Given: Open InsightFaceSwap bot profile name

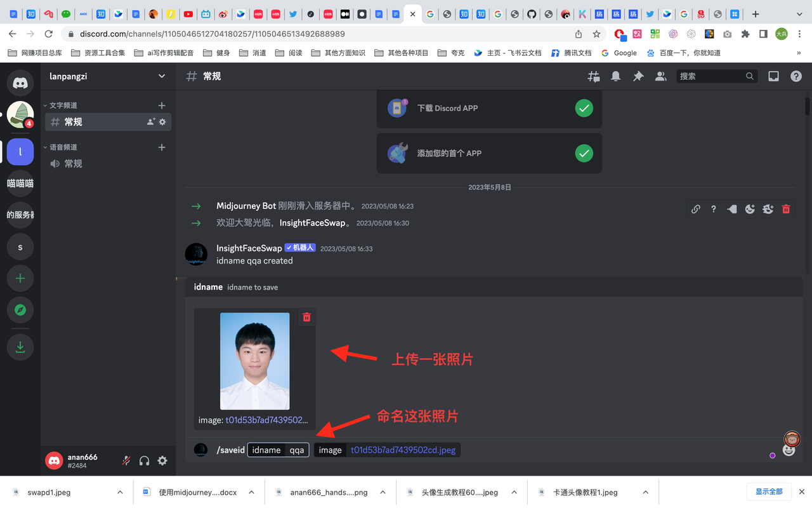Looking at the screenshot, I should [249, 248].
